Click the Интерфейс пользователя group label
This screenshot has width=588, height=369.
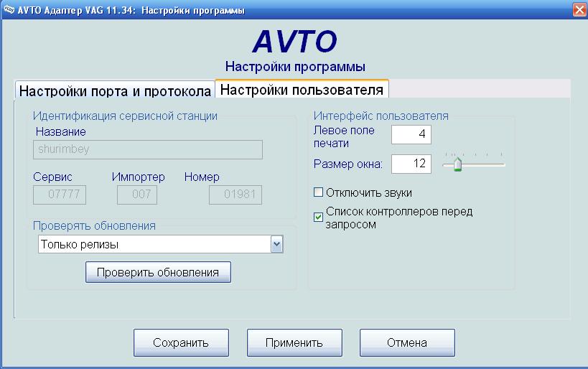pyautogui.click(x=381, y=116)
